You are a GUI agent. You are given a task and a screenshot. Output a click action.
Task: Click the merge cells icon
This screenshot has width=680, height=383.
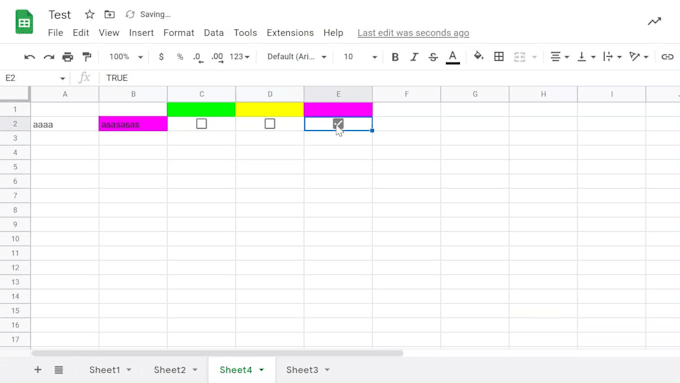pyautogui.click(x=519, y=57)
